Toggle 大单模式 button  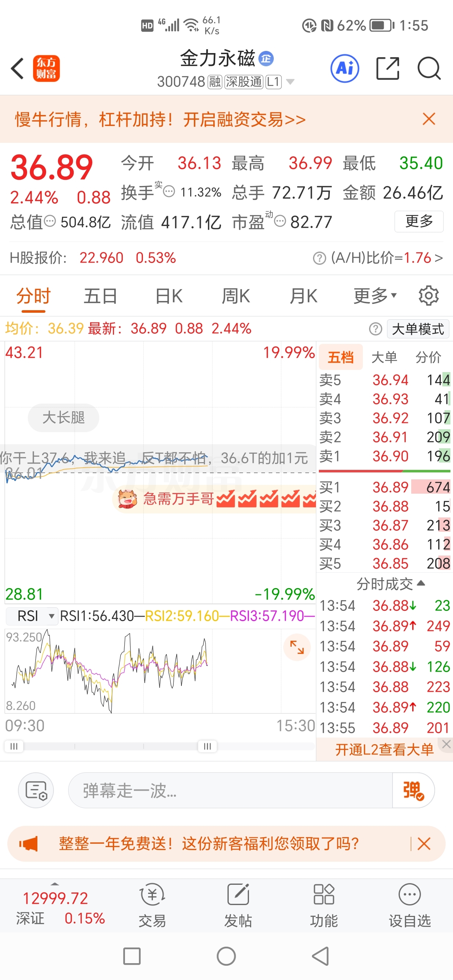point(418,329)
